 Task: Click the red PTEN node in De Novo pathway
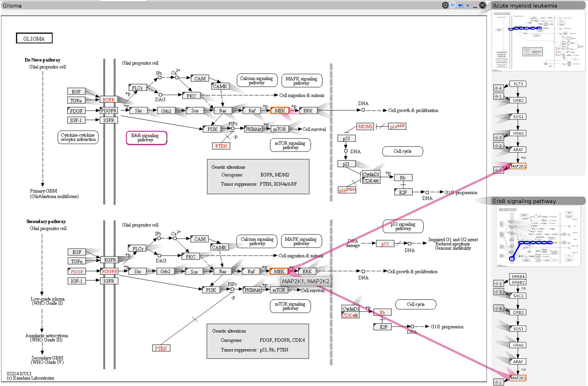click(x=221, y=146)
